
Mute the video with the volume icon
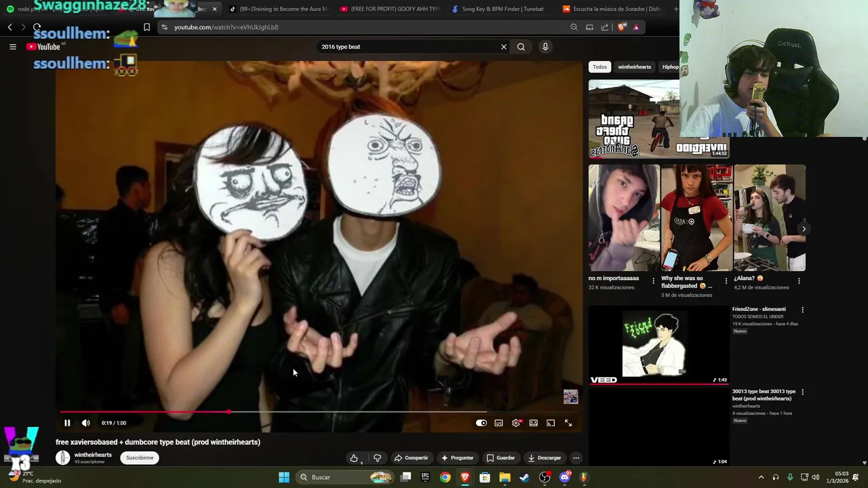point(85,423)
